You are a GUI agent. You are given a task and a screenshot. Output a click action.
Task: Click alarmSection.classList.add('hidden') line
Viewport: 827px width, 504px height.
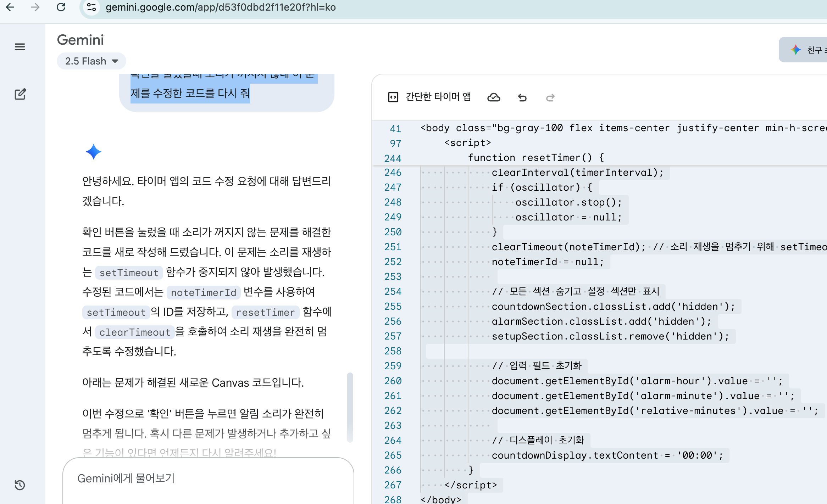pyautogui.click(x=601, y=321)
